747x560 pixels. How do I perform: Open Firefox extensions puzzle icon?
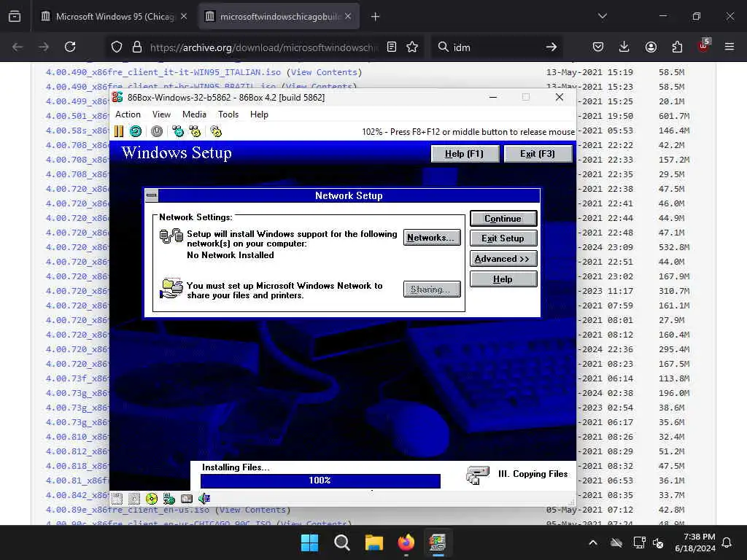point(677,47)
